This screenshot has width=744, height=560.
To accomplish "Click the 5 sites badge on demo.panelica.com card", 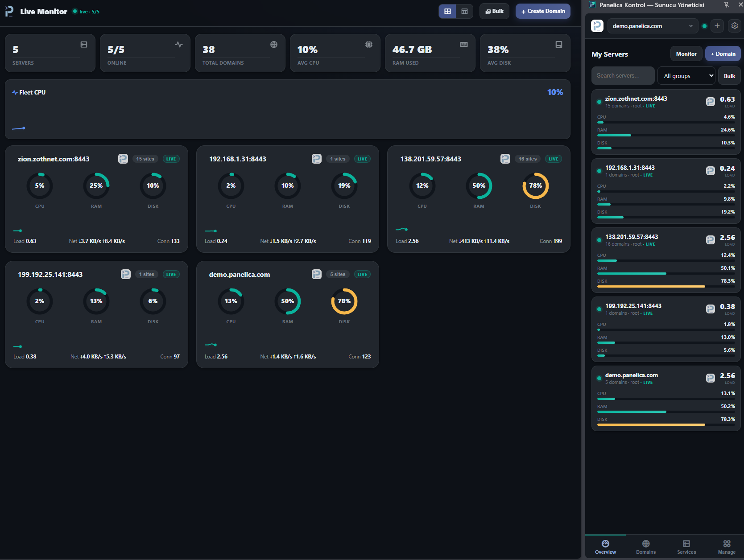I will (338, 274).
